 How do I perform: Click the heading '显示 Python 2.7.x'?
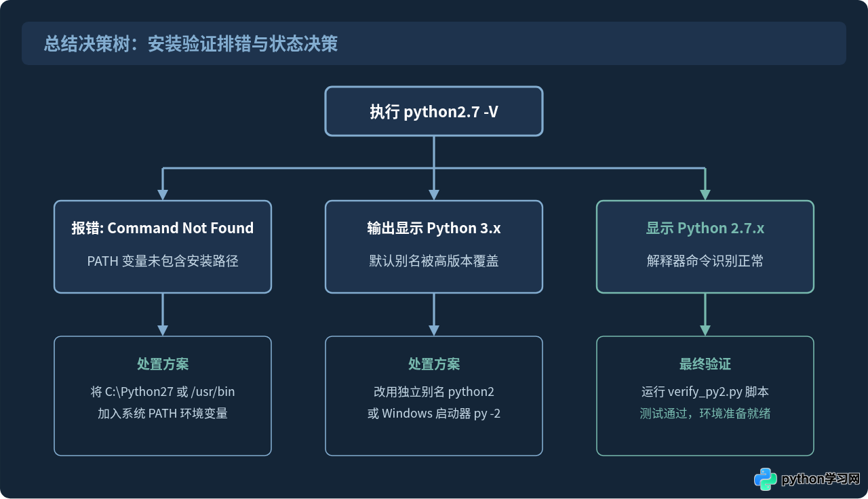[x=705, y=228]
